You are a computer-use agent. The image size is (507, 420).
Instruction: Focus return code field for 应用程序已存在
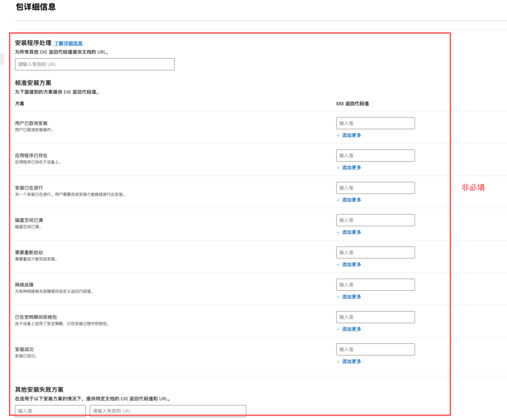(376, 156)
